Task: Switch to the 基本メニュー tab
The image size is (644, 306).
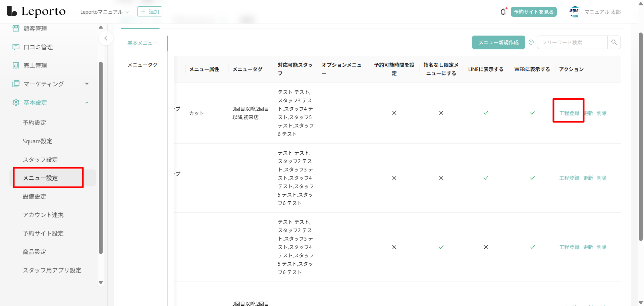Action: pyautogui.click(x=143, y=43)
